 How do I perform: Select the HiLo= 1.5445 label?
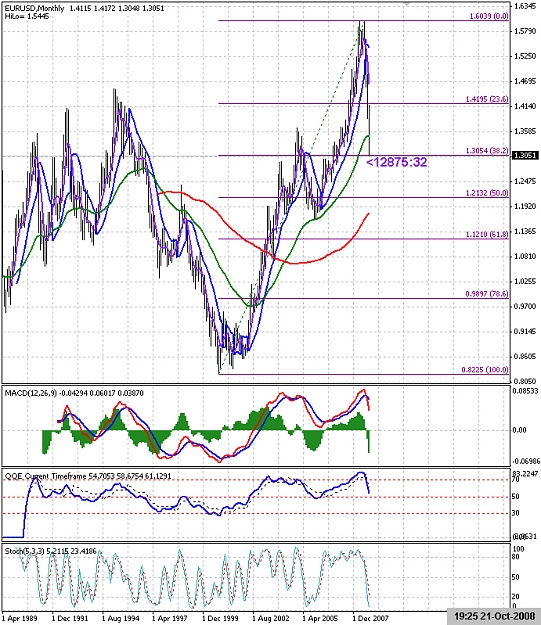pos(27,16)
